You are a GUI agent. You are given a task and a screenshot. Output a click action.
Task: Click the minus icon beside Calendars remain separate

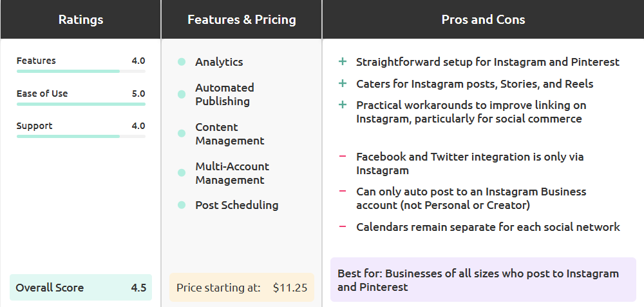[343, 227]
